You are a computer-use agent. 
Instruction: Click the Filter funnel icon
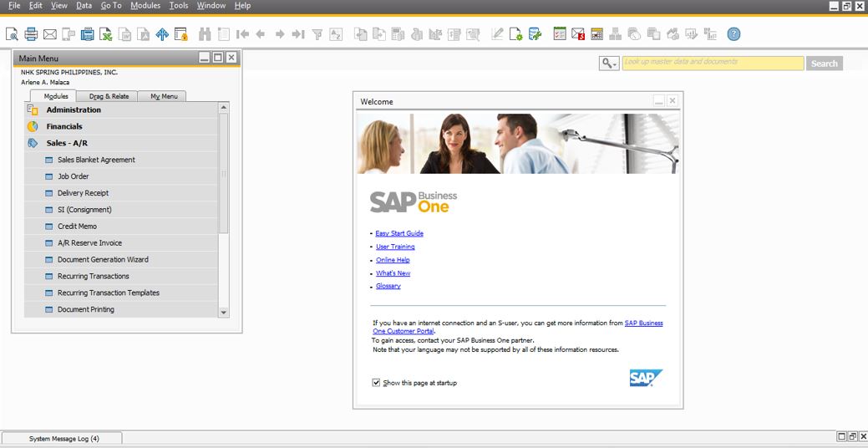coord(317,34)
